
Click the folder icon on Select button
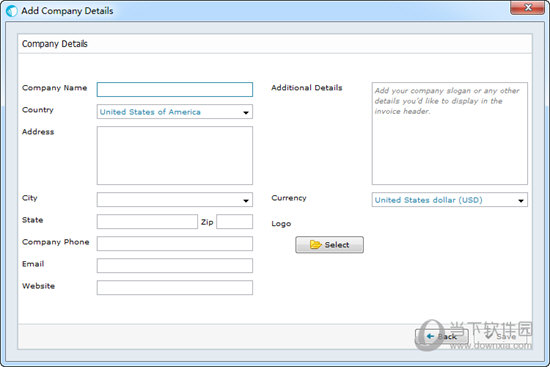(x=315, y=245)
